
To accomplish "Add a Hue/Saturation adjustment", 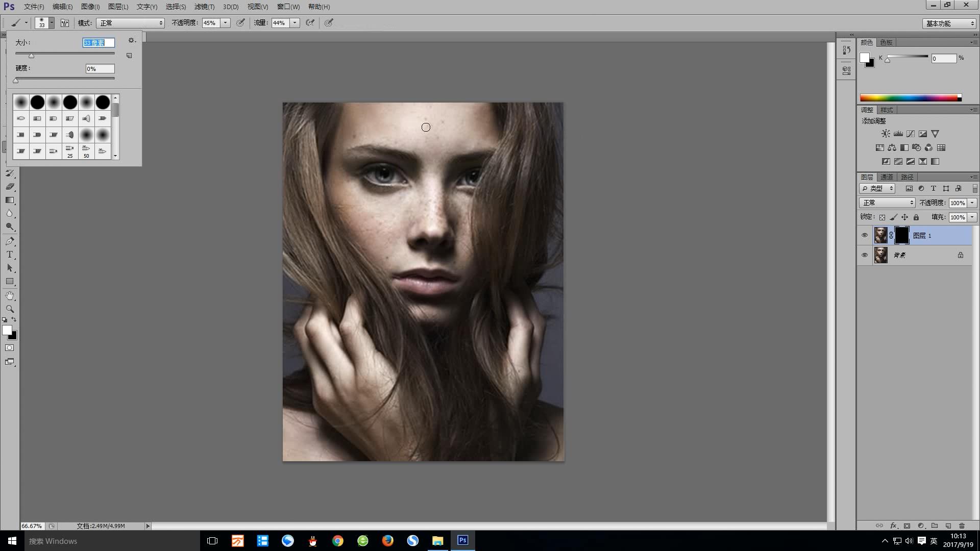I will pos(879,147).
